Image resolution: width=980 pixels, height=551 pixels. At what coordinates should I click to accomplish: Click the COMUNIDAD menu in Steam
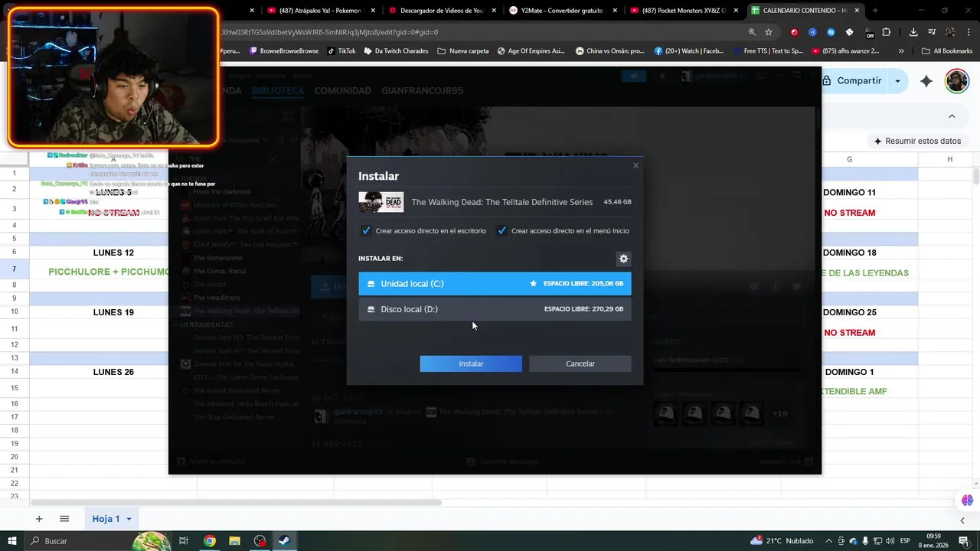(342, 90)
